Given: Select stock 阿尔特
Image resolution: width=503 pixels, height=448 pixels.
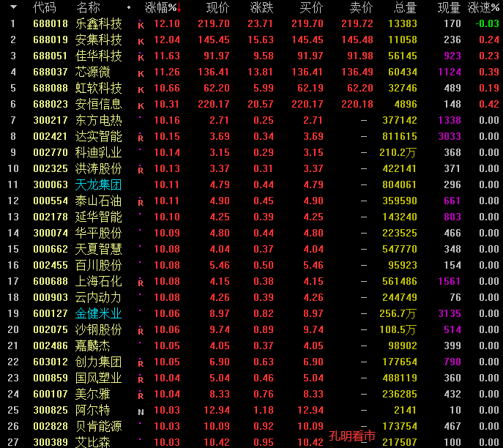Looking at the screenshot, I should click(93, 410).
